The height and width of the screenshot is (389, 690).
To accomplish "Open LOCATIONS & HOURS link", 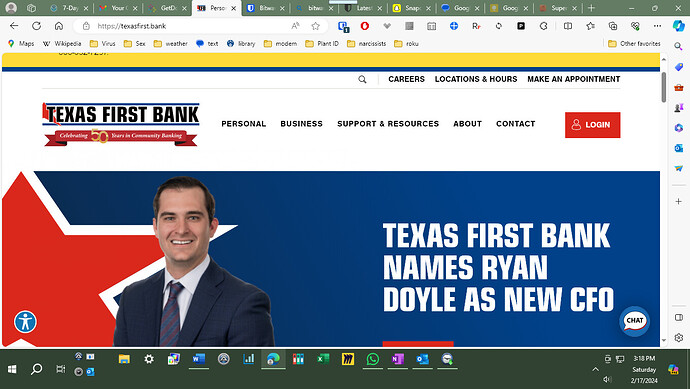I will coord(476,79).
